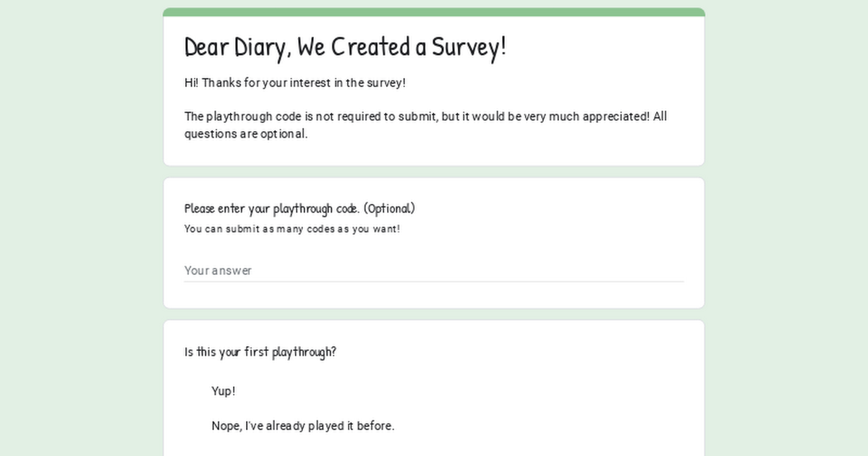Click the 'Is this your first playthrough?' question

point(260,352)
